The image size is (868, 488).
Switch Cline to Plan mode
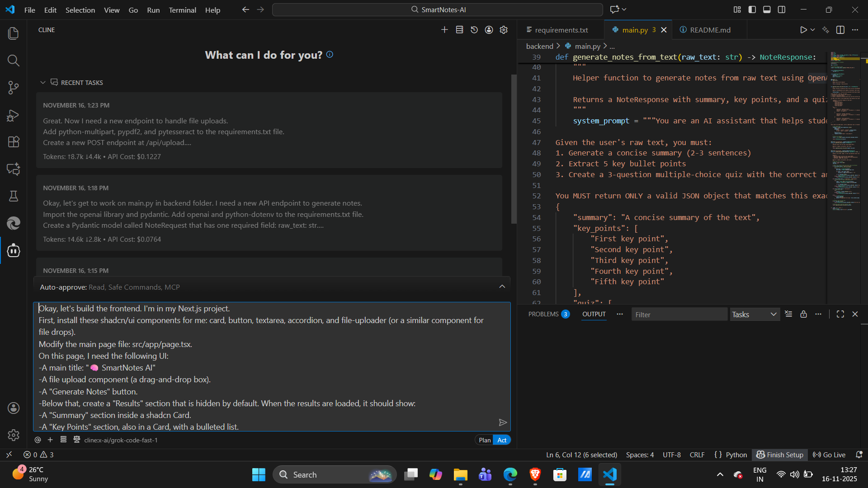[x=485, y=440]
